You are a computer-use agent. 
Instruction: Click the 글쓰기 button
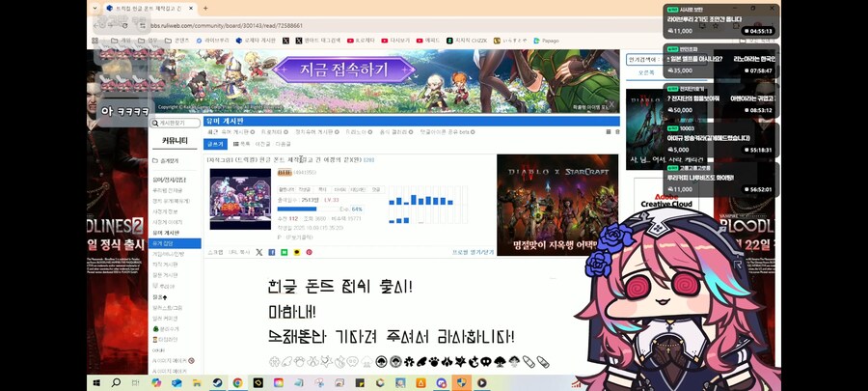(x=216, y=144)
